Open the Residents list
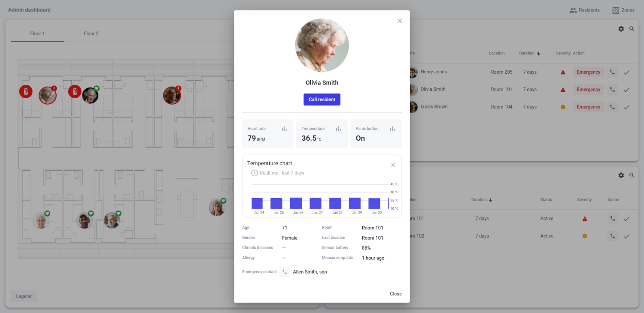 tap(584, 10)
